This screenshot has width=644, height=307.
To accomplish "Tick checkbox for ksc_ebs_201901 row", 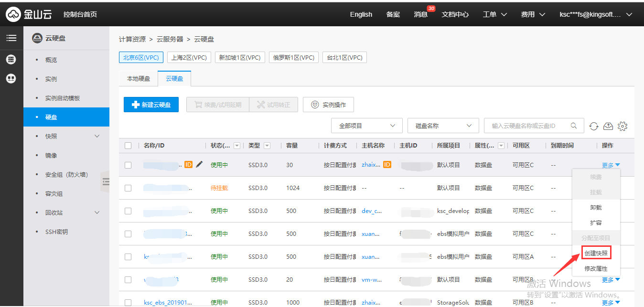I will coord(128,302).
